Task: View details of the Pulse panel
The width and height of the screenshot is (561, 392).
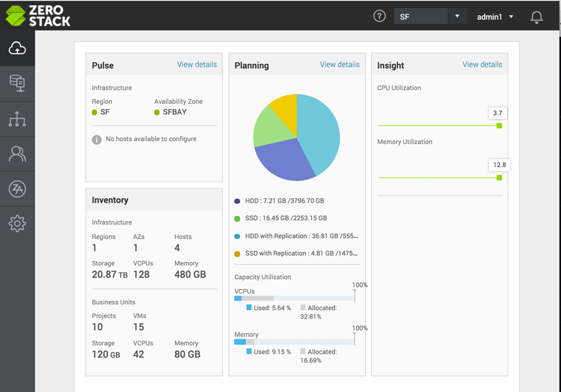Action: [x=197, y=65]
